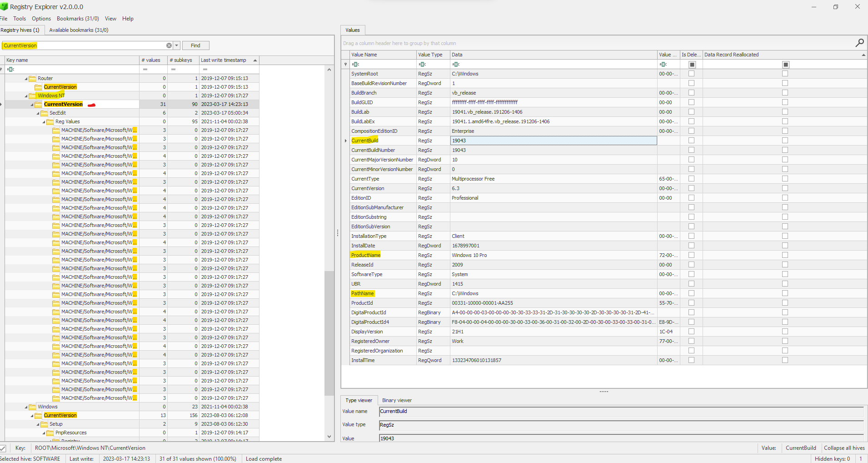Screen dimensions: 868x463
Task: Toggle the checkbox left of Key in status bar
Action: pyautogui.click(x=3, y=448)
